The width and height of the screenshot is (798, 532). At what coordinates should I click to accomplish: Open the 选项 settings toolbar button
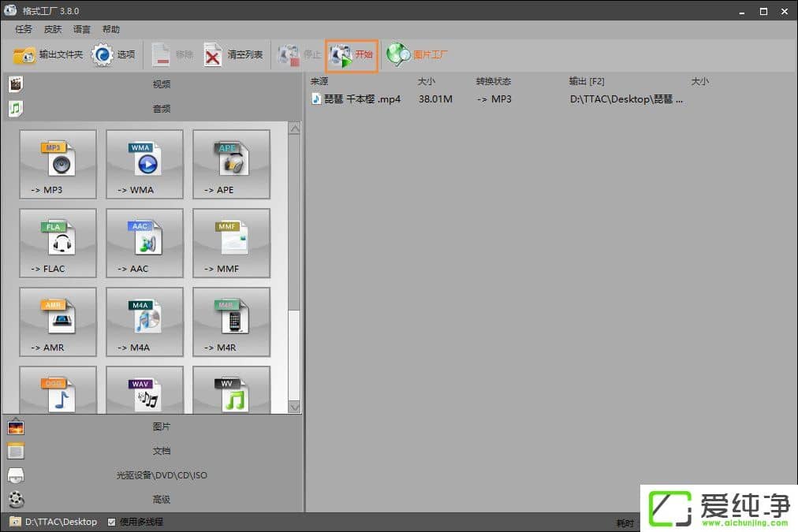(114, 55)
